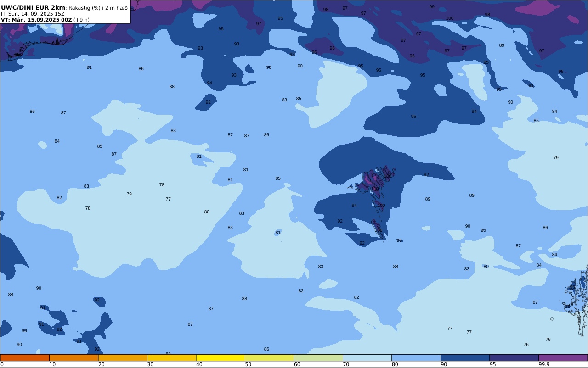Click the dark orange 0–10 legend swatch
This screenshot has height=368, width=588.
tap(25, 357)
